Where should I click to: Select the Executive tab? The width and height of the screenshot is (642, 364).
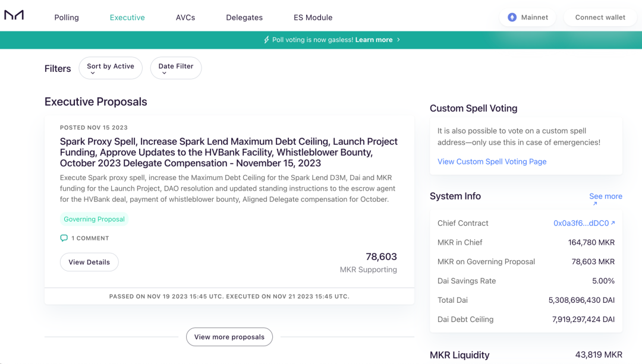click(127, 18)
